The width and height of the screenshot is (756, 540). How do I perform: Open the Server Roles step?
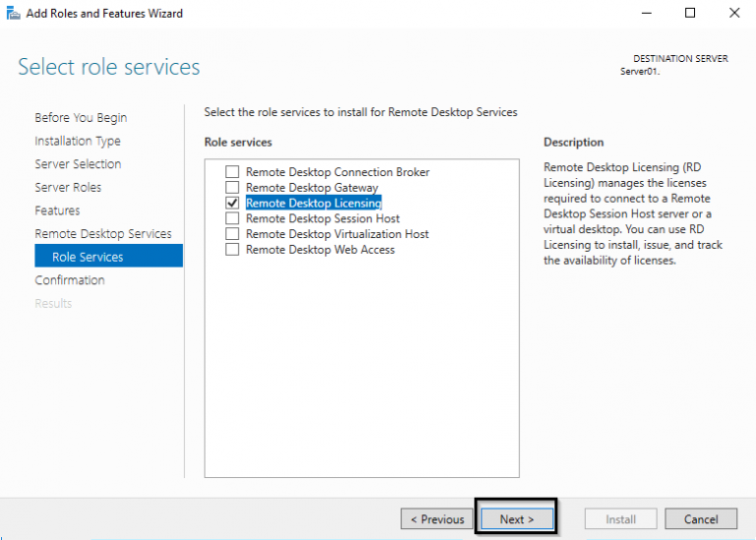pyautogui.click(x=68, y=188)
